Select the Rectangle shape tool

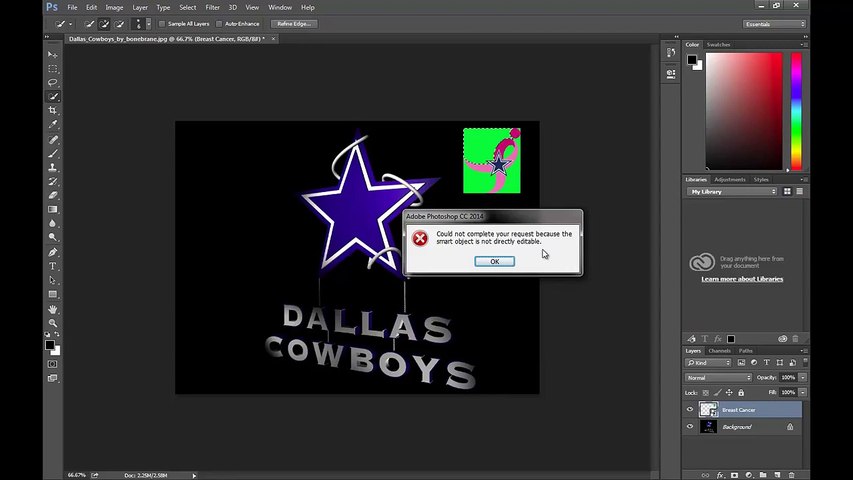pyautogui.click(x=53, y=294)
